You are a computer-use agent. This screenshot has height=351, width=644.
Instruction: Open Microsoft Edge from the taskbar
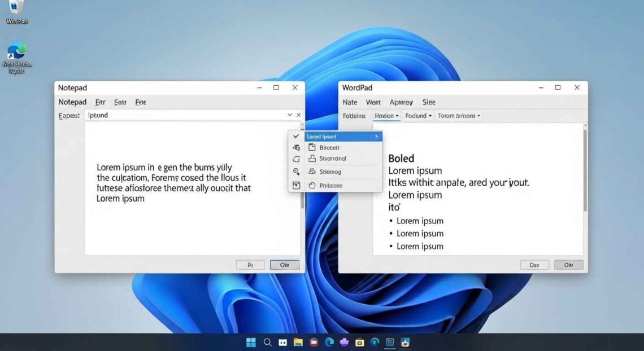pos(329,342)
